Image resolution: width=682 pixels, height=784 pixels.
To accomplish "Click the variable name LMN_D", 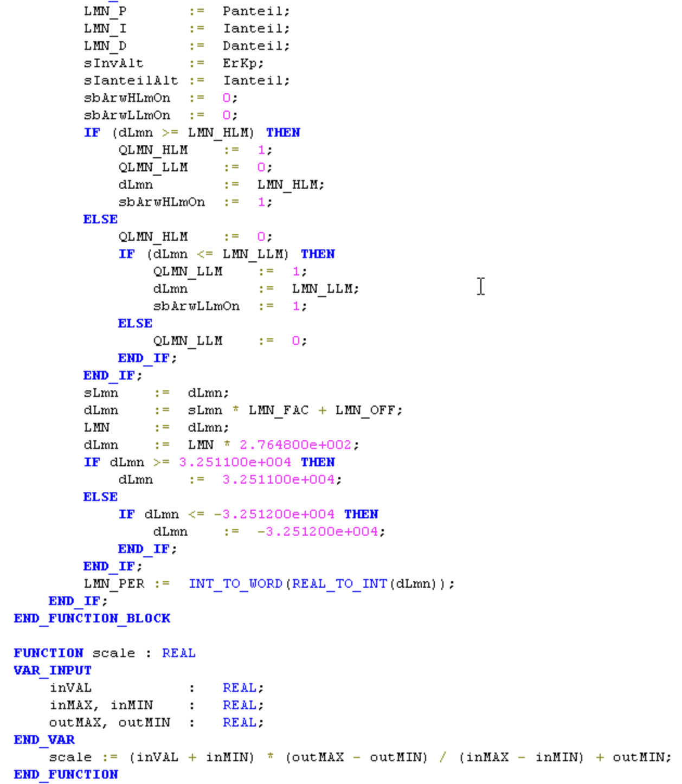I will click(105, 46).
